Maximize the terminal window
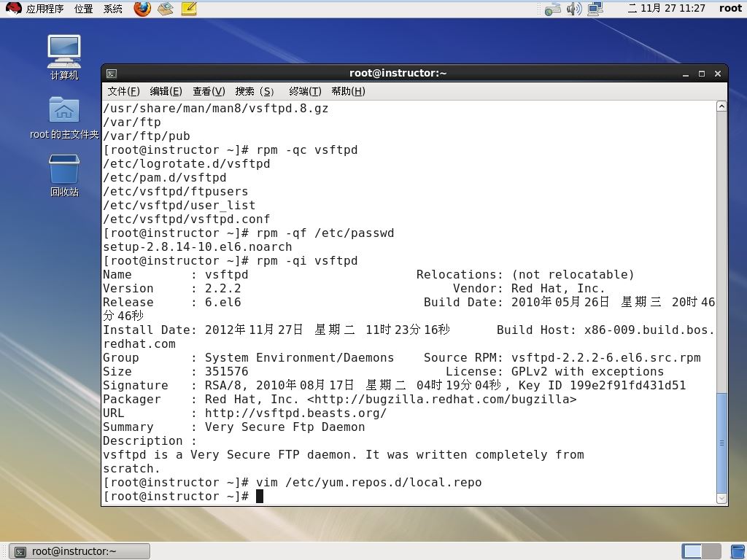Screen dimensions: 747x560 [702, 74]
